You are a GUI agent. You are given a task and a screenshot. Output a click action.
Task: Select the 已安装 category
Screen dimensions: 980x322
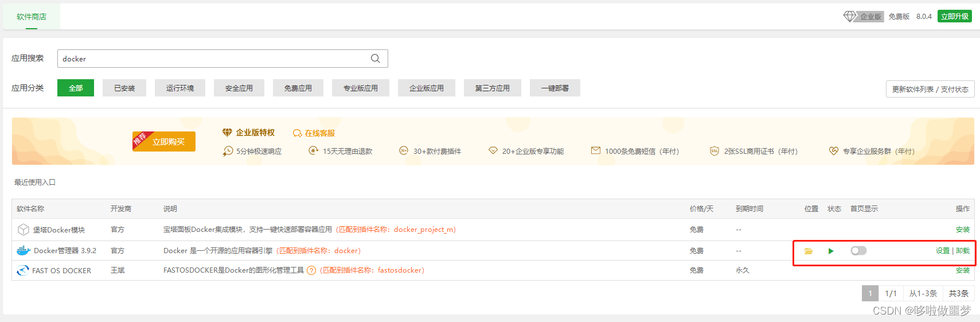(124, 88)
